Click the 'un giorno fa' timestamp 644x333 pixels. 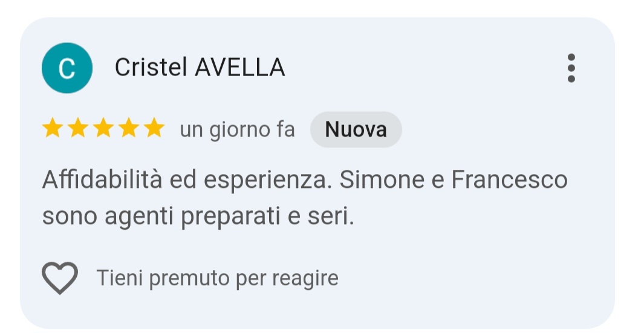tap(238, 130)
